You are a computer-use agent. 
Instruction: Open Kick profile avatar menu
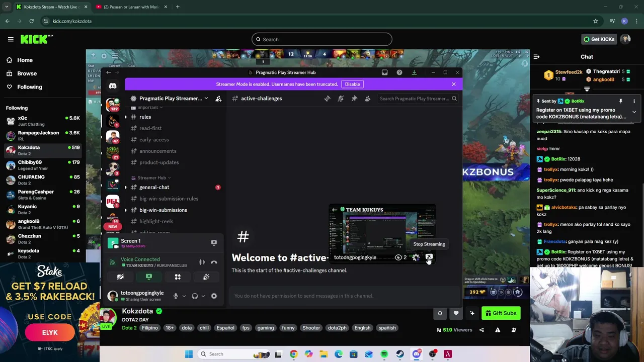pyautogui.click(x=626, y=39)
